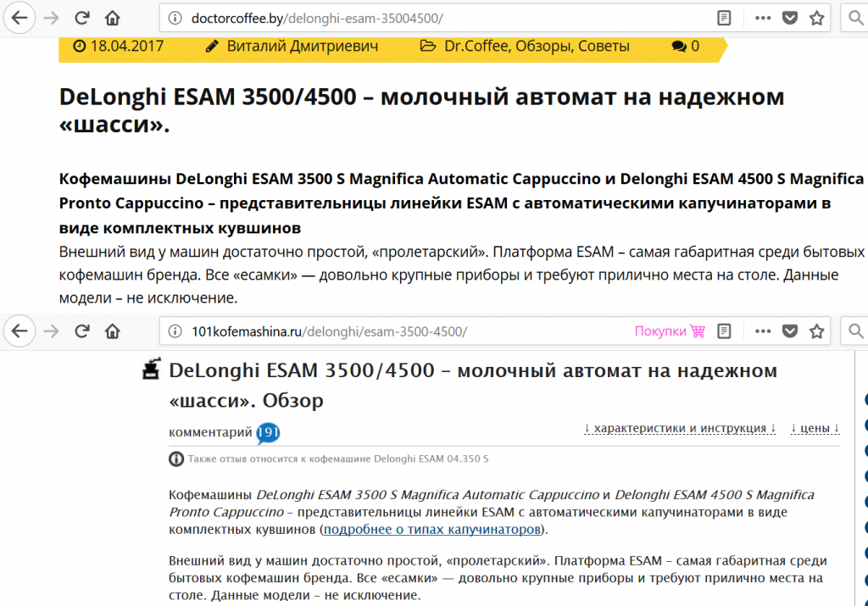Click search icon in top browser window
The width and height of the screenshot is (868, 606).
click(x=856, y=19)
